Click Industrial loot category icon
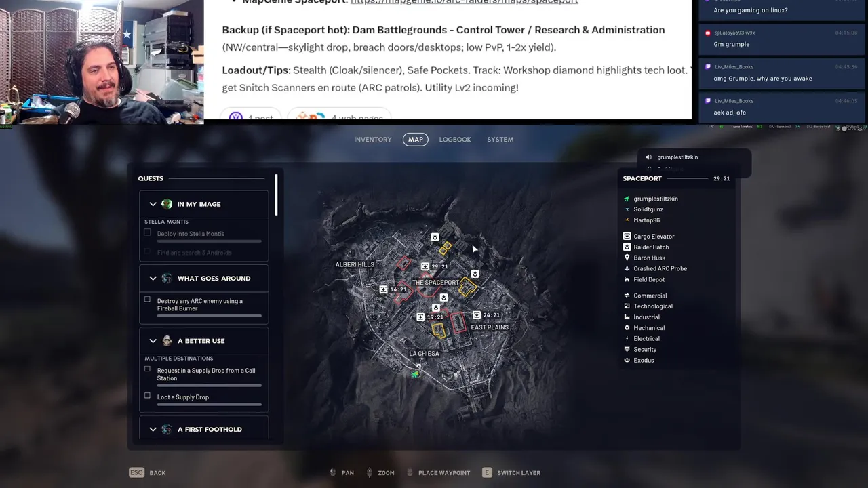Image resolution: width=868 pixels, height=488 pixels. click(x=627, y=317)
